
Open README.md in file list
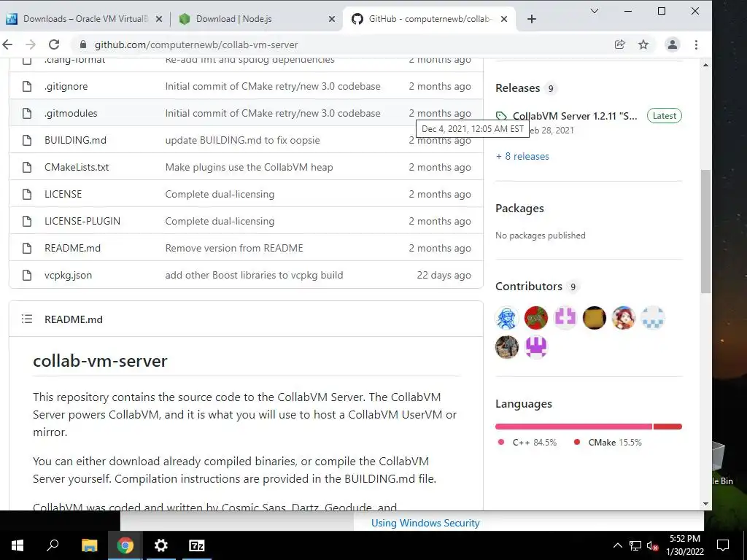click(x=72, y=248)
